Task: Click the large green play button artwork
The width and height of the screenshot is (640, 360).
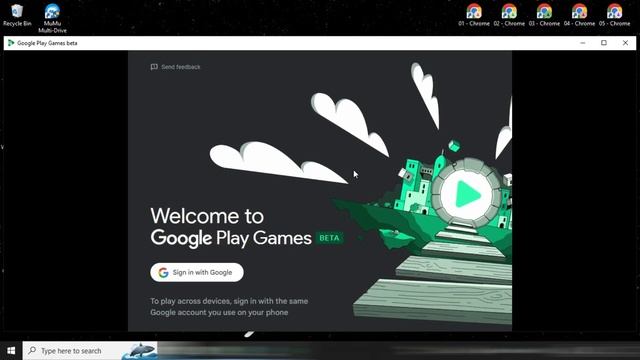Action: (x=467, y=194)
